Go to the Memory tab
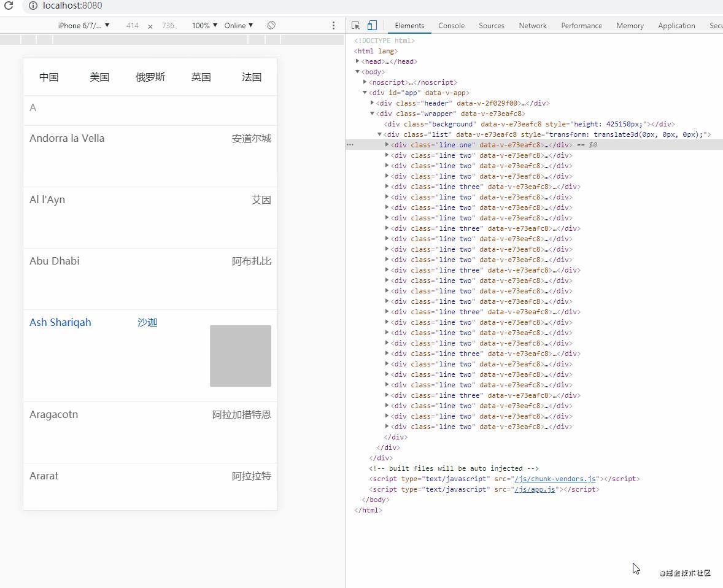The width and height of the screenshot is (723, 588). point(630,26)
